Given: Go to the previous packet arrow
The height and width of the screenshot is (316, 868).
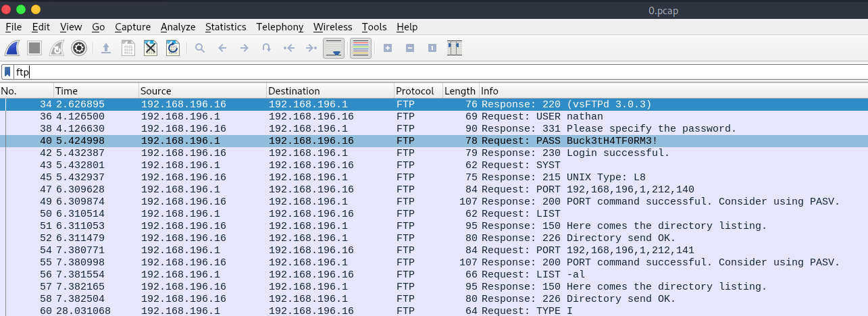Looking at the screenshot, I should 222,48.
